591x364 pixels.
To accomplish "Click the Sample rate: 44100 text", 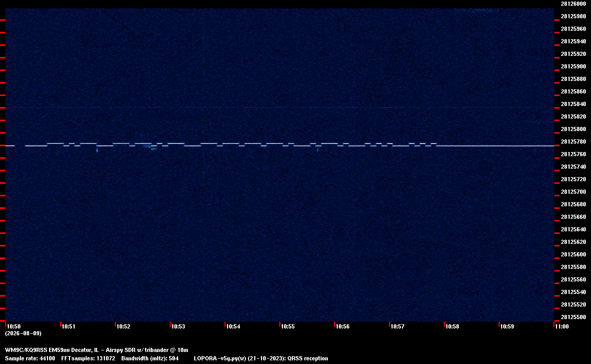I will coord(30,358).
